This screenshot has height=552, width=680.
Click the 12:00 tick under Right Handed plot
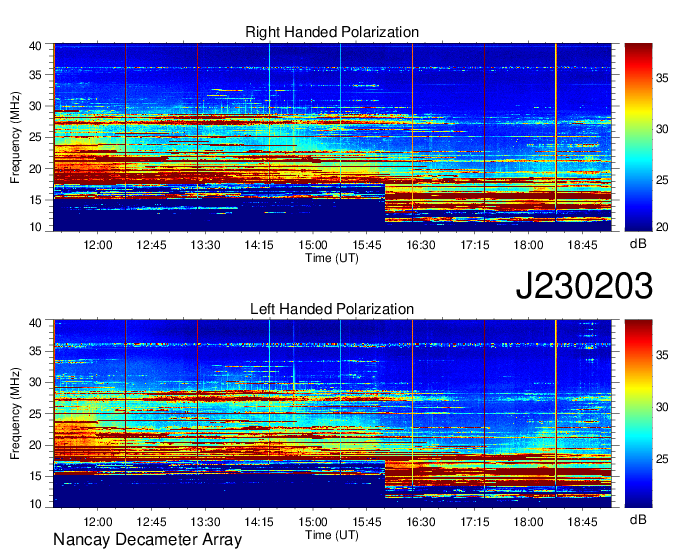[x=98, y=245]
